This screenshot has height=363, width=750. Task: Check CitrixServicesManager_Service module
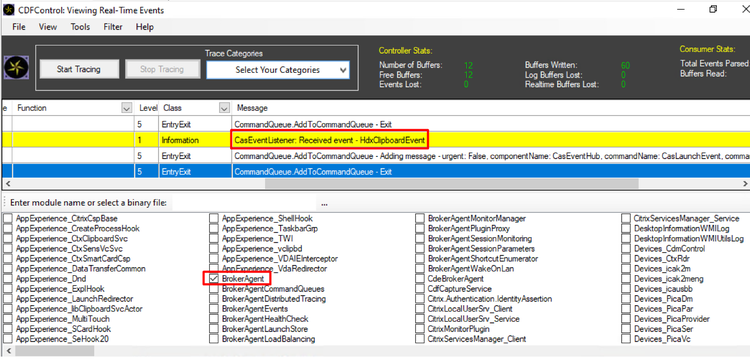coord(626,219)
